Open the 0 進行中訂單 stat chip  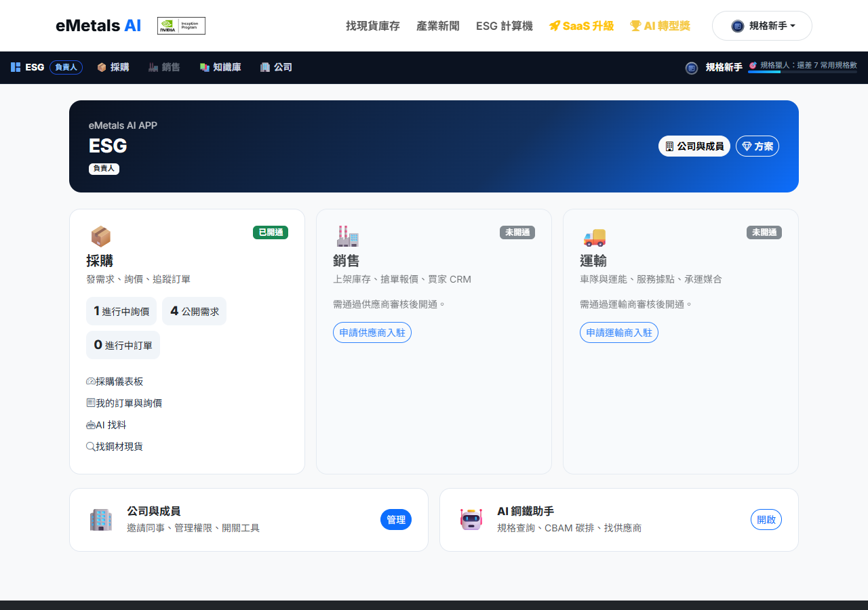pos(123,345)
